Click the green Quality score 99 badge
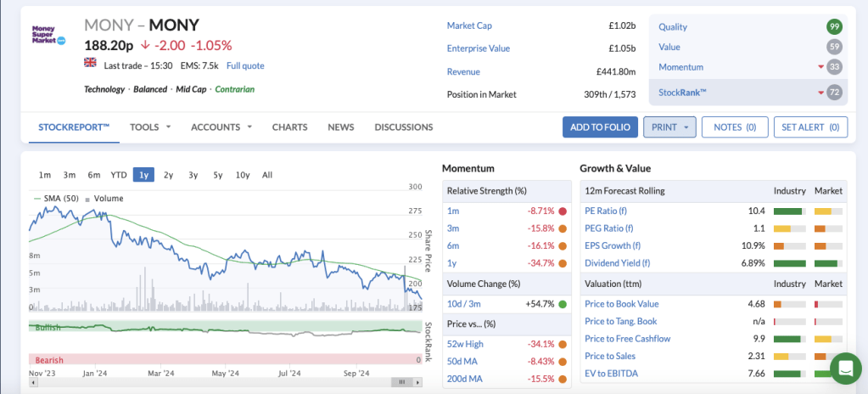 [834, 26]
